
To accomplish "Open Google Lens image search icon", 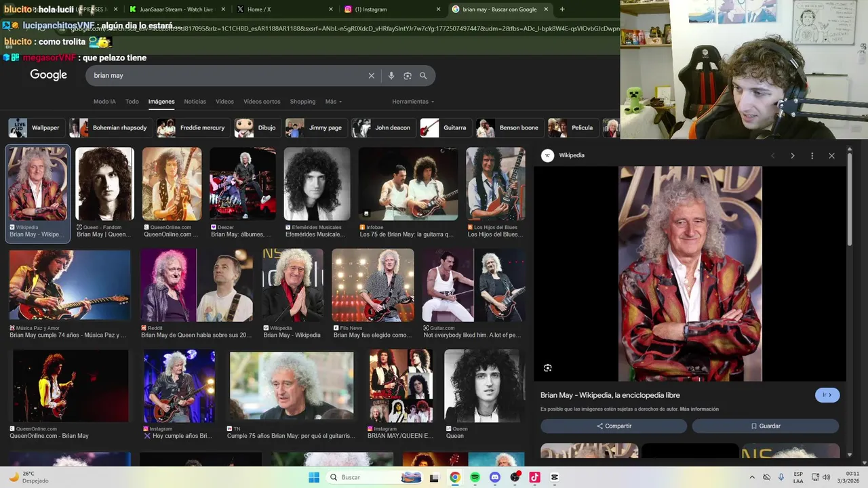I will pos(408,76).
